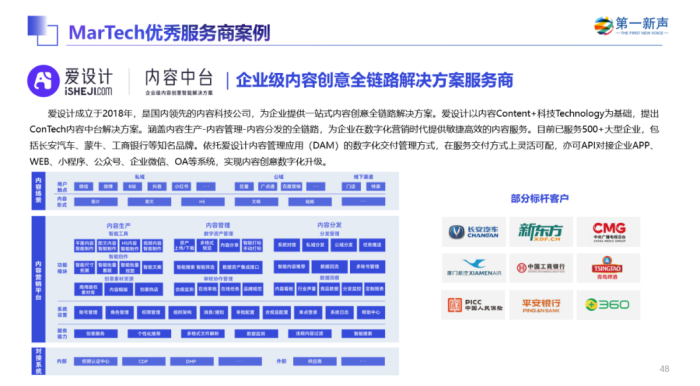Click the 多格式文件解析 service box
The width and height of the screenshot is (700, 386).
pos(203,334)
